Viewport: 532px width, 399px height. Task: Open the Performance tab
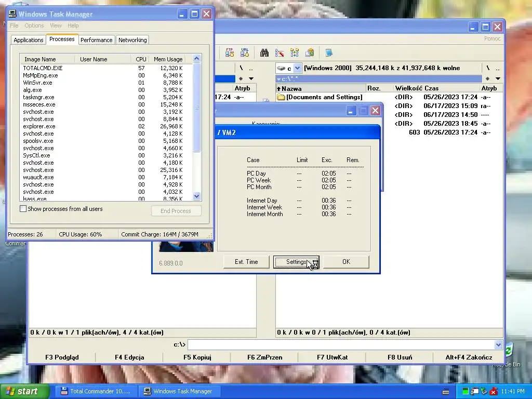tap(96, 39)
